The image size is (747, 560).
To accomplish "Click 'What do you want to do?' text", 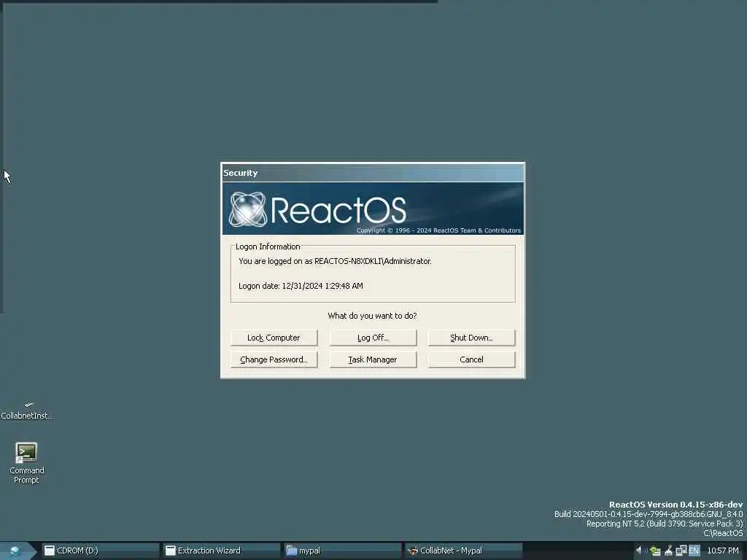I will 372,316.
